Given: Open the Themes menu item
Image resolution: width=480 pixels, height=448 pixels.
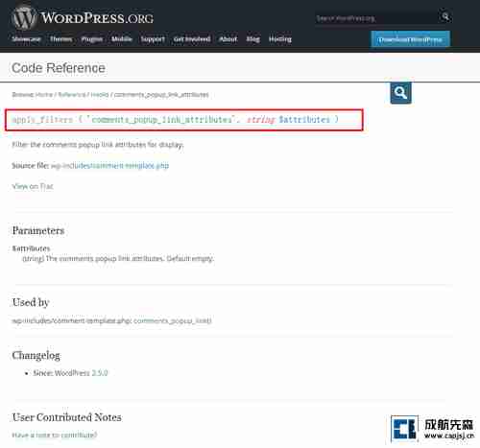Looking at the screenshot, I should tap(61, 39).
